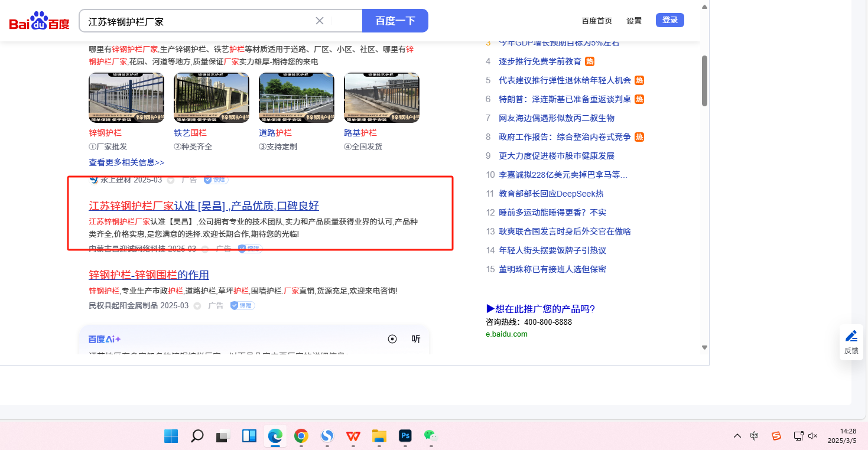868x450 pixels.
Task: Expand the dropdown arrow beside 民权县起阳金属制品 2025-03
Action: (x=197, y=306)
